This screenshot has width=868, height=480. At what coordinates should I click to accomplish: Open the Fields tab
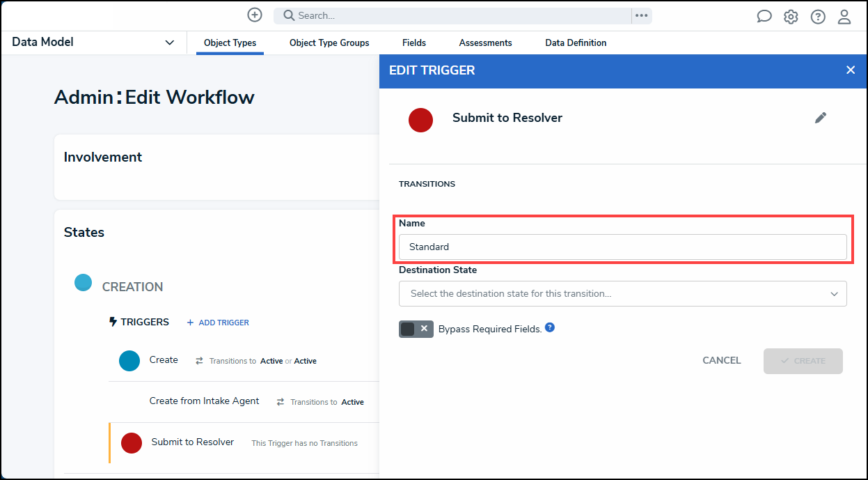(x=414, y=43)
